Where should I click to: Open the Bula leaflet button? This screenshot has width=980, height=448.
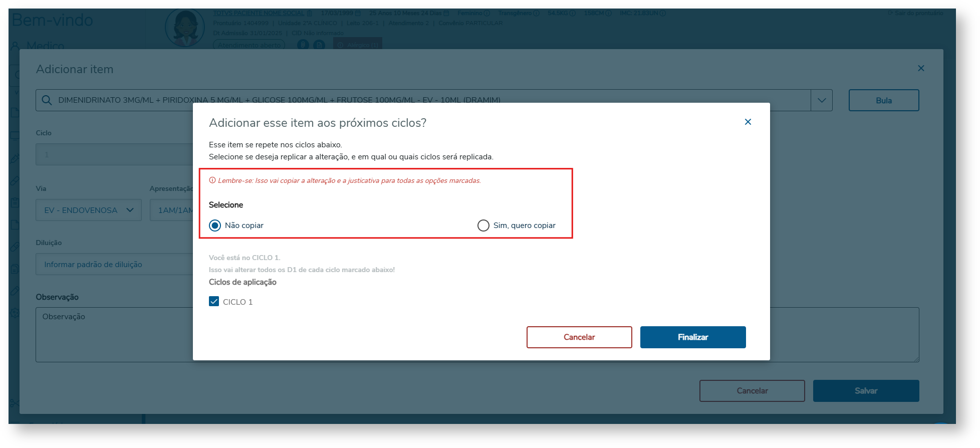coord(883,100)
